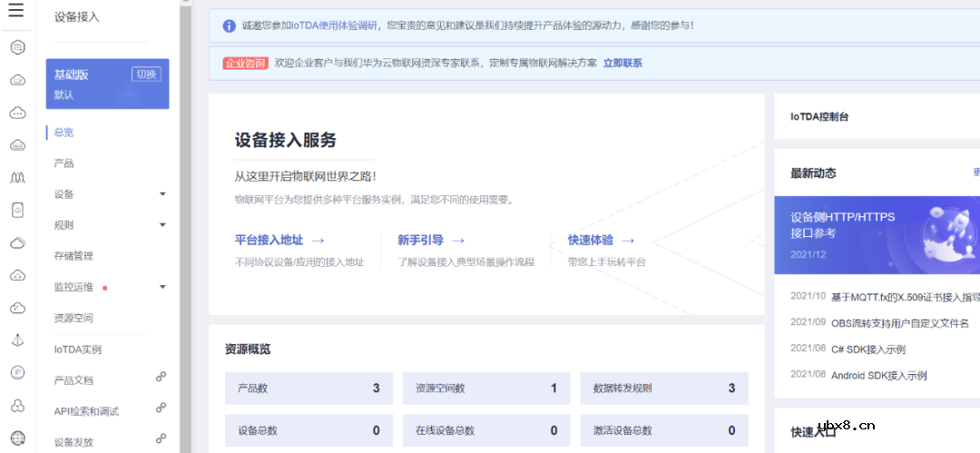Open 资源空间 in the side menu
The image size is (980, 453).
[x=73, y=318]
